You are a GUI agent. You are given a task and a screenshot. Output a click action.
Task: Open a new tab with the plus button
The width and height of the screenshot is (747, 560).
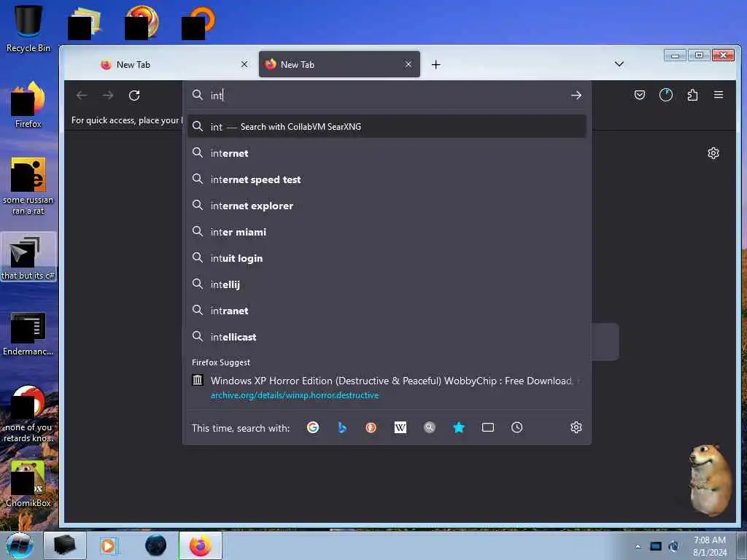[x=436, y=64]
